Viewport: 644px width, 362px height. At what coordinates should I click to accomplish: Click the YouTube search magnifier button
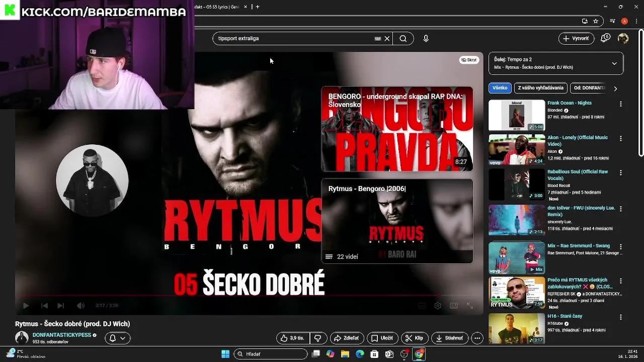tap(403, 38)
